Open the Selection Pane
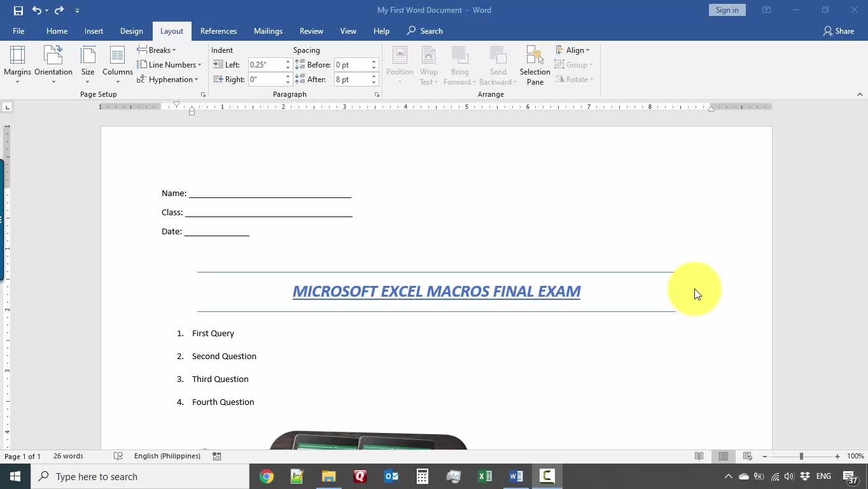Viewport: 868px width, 489px height. [x=535, y=64]
